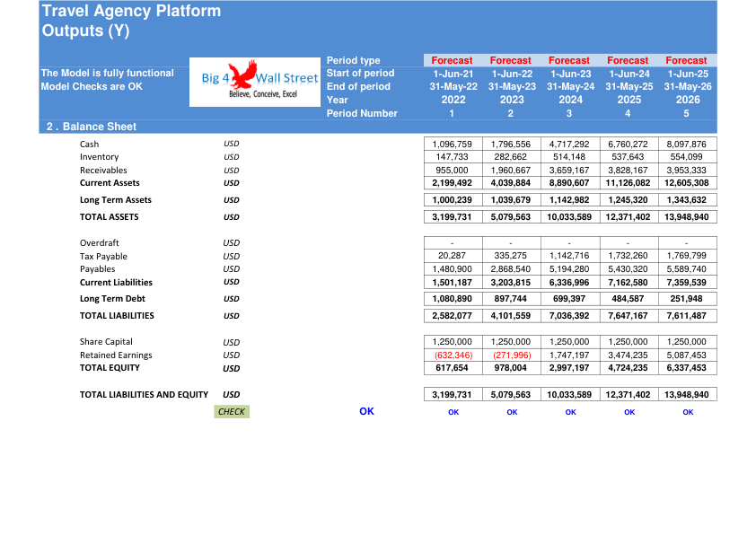The width and height of the screenshot is (756, 535).
Task: Select Long Term Debt value 897,744
Action: coord(511,299)
